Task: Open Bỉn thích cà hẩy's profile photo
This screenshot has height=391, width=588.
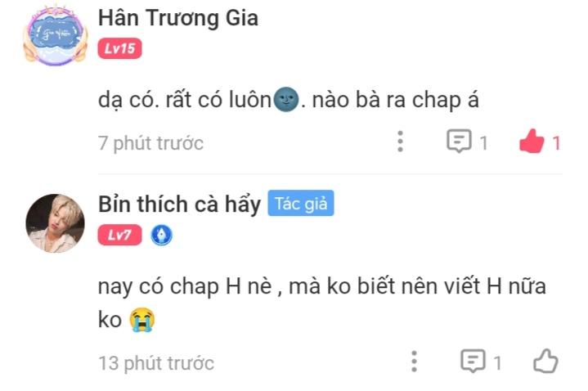Action: pyautogui.click(x=55, y=222)
